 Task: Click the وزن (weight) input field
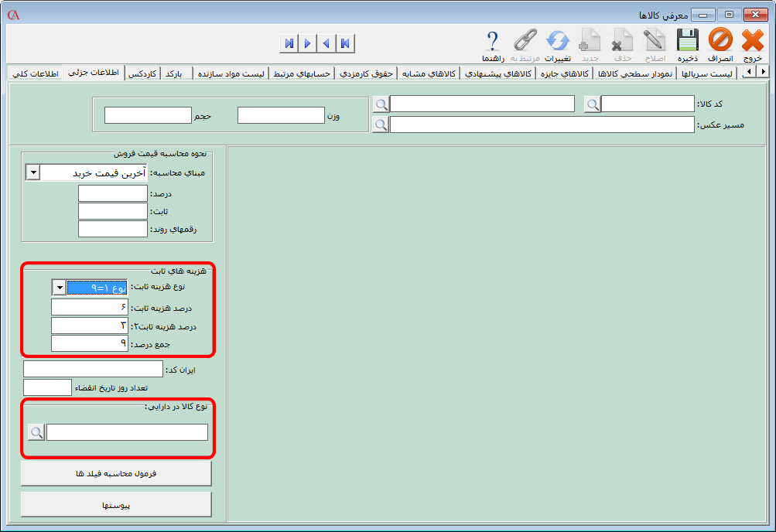pos(280,115)
